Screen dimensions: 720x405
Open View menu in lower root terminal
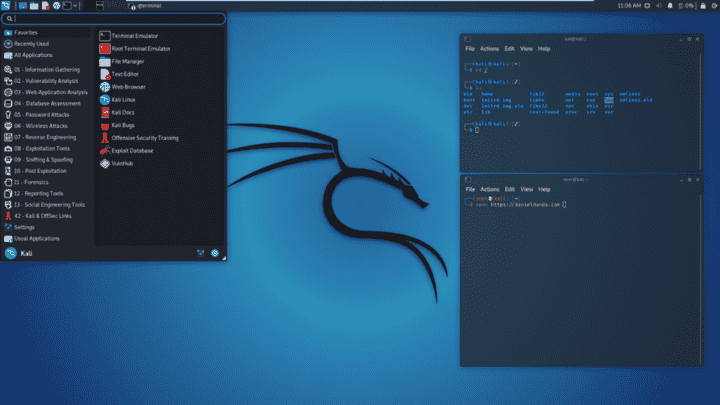(526, 189)
